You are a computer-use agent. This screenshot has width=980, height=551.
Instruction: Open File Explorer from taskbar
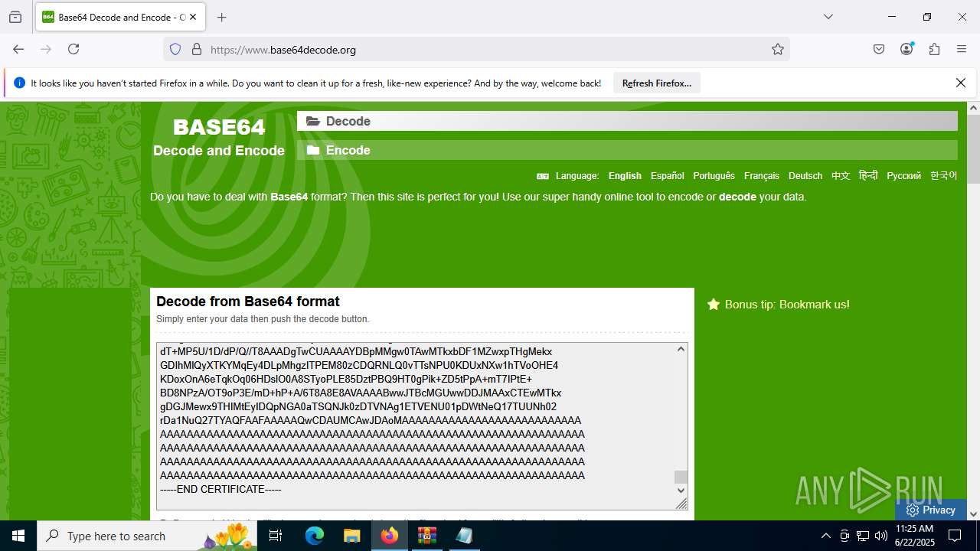351,536
